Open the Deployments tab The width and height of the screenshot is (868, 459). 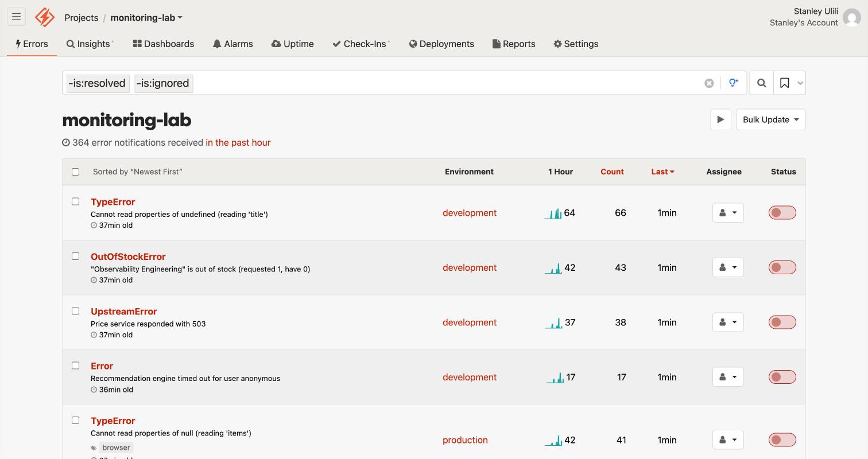441,44
